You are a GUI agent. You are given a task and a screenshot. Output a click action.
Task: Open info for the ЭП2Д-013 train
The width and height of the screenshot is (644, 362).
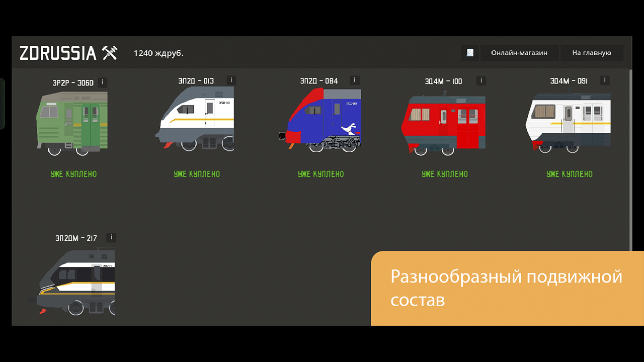231,80
